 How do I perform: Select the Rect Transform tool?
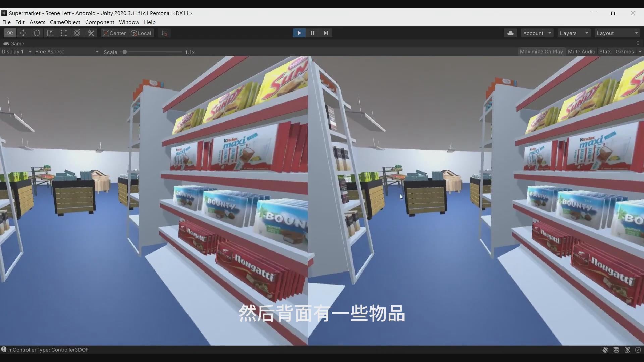point(64,33)
